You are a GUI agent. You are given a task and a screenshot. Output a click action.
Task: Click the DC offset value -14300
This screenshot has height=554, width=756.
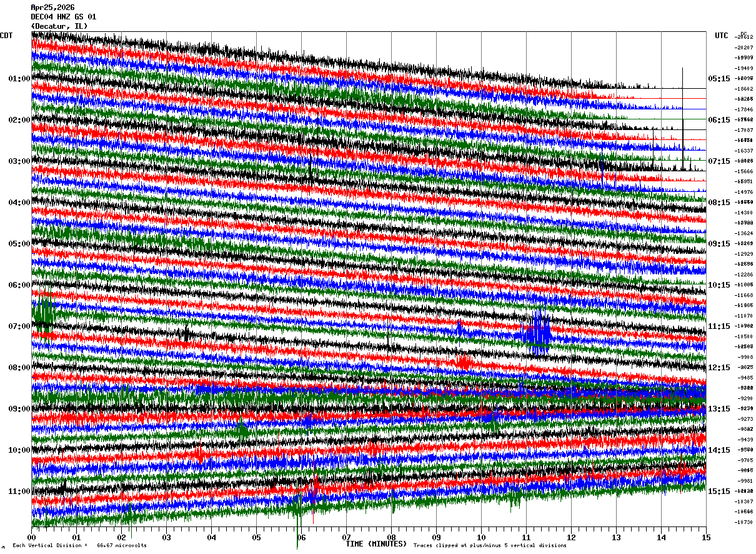(745, 213)
